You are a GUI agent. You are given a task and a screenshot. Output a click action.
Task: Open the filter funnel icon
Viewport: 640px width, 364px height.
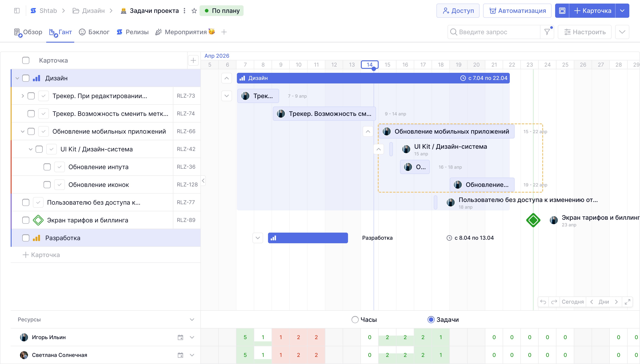pyautogui.click(x=547, y=32)
